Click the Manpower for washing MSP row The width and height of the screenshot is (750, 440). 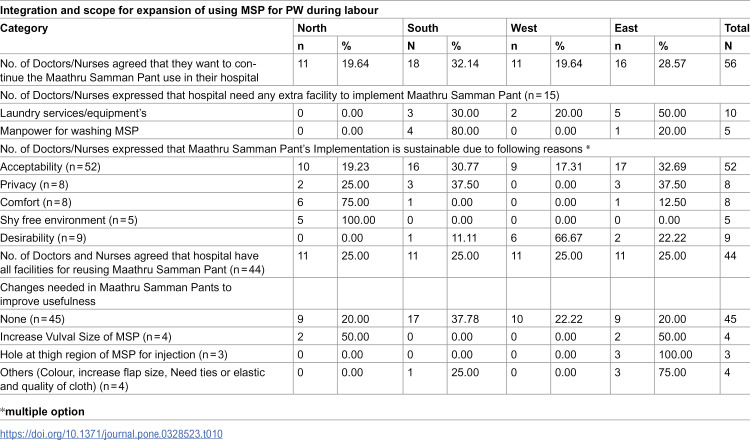click(x=375, y=131)
